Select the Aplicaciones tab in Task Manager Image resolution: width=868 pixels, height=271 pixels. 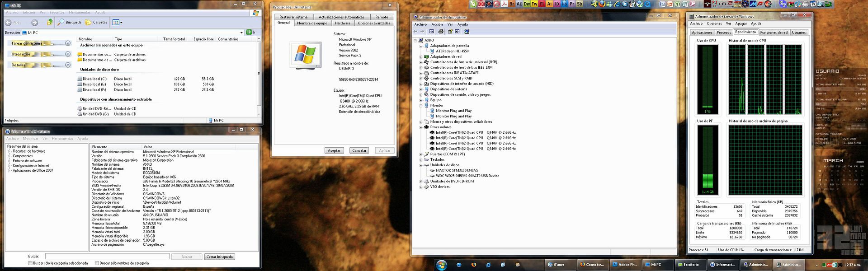pyautogui.click(x=702, y=33)
